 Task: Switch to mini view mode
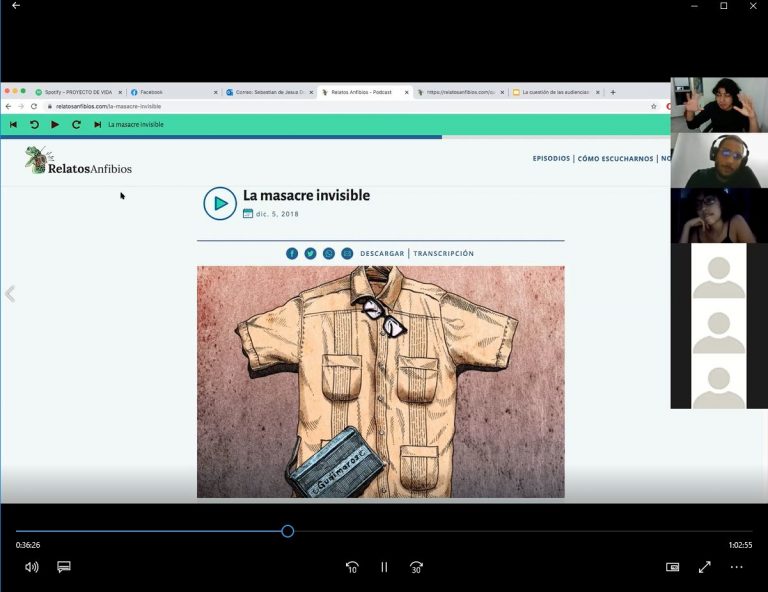(673, 567)
